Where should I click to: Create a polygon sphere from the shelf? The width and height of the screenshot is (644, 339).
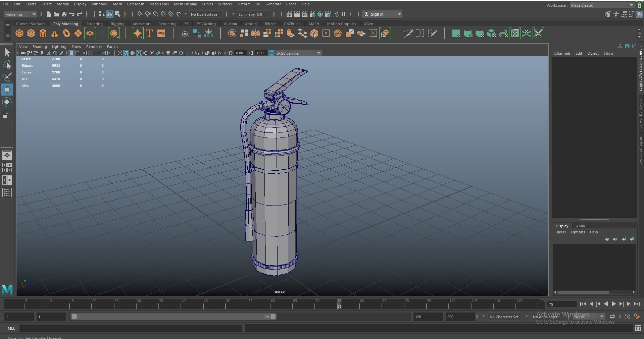tap(19, 34)
